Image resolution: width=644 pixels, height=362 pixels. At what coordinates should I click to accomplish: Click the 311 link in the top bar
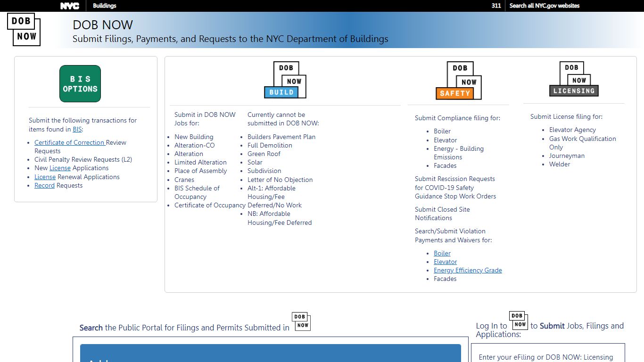click(496, 6)
